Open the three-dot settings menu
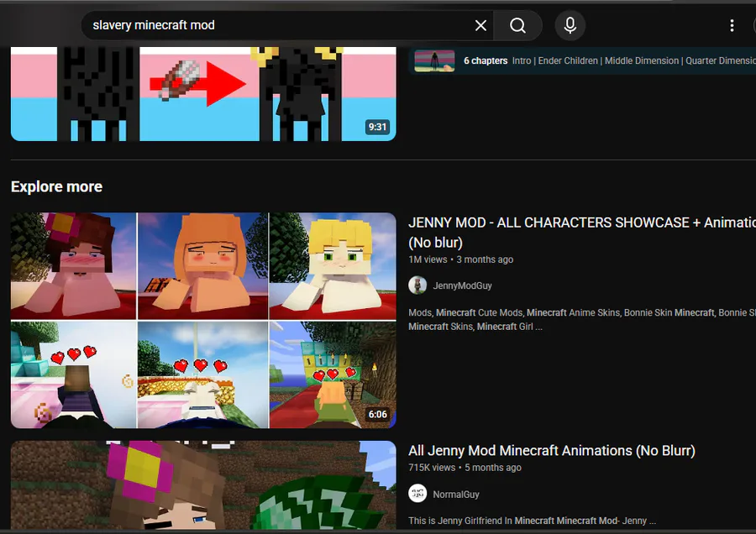The width and height of the screenshot is (756, 534). 732,25
